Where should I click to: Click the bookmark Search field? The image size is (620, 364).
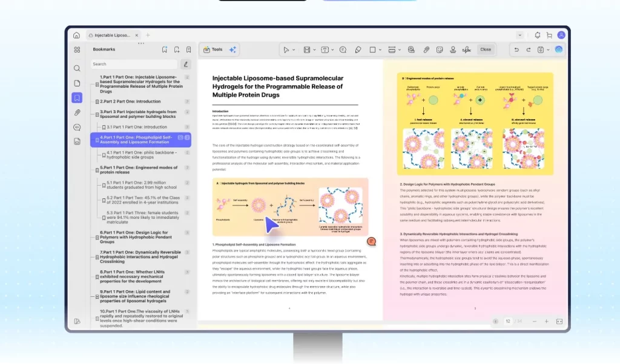click(x=134, y=64)
